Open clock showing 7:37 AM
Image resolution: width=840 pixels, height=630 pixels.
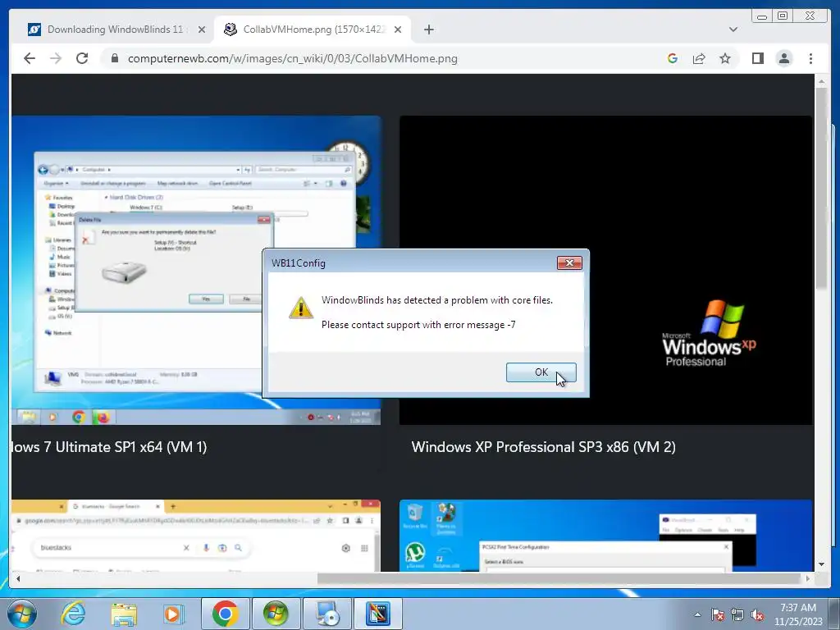(x=797, y=614)
